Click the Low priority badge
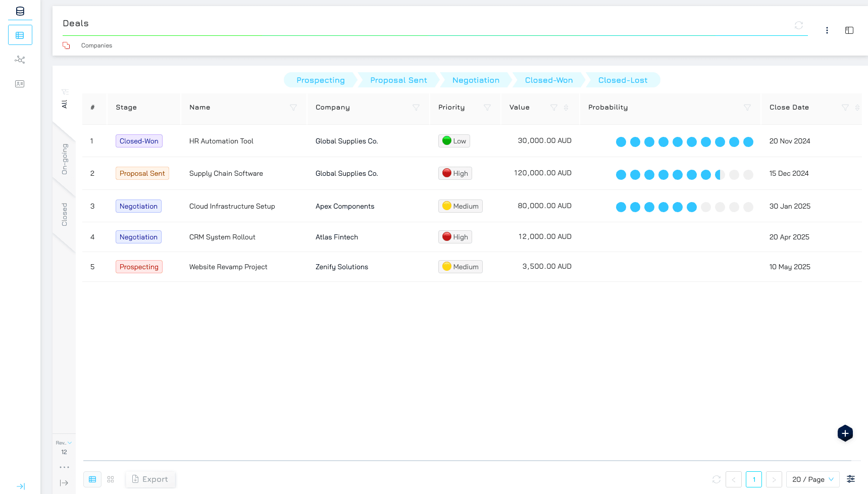 454,141
